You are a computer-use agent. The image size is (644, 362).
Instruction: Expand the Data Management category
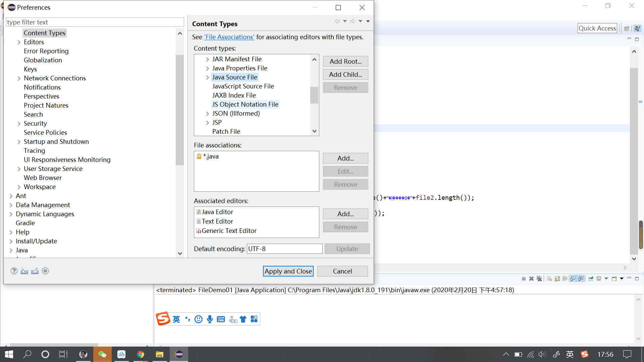(x=11, y=205)
